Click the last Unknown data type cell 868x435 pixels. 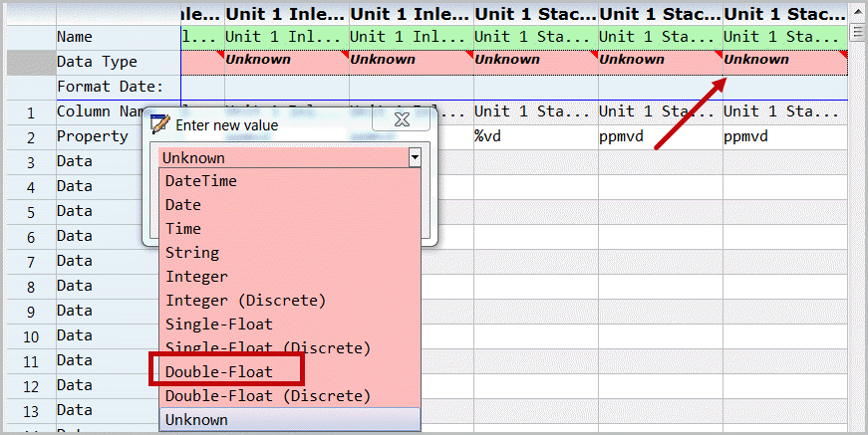[x=784, y=61]
